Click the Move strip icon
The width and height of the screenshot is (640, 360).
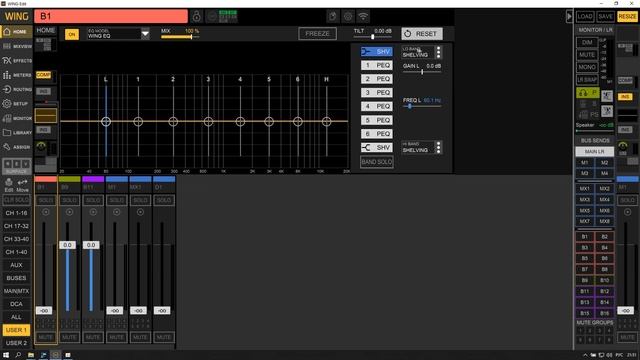pos(22,185)
